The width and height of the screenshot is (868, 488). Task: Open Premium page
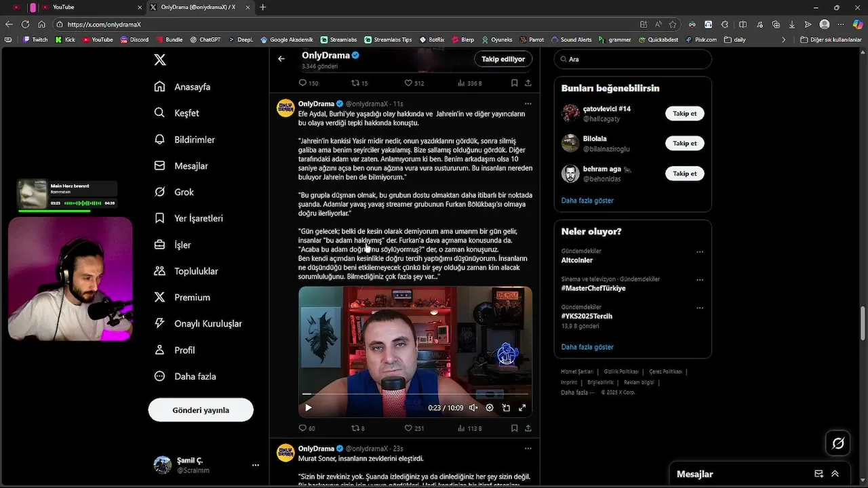pyautogui.click(x=182, y=298)
